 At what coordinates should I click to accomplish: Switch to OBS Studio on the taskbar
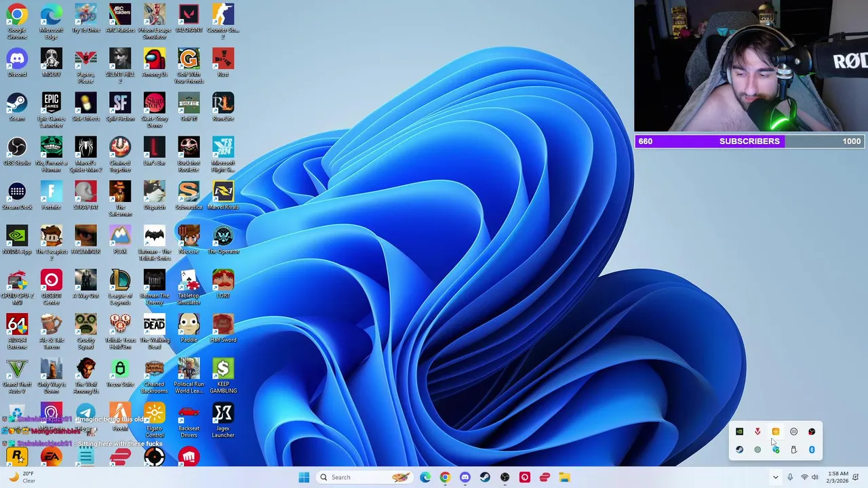click(505, 477)
